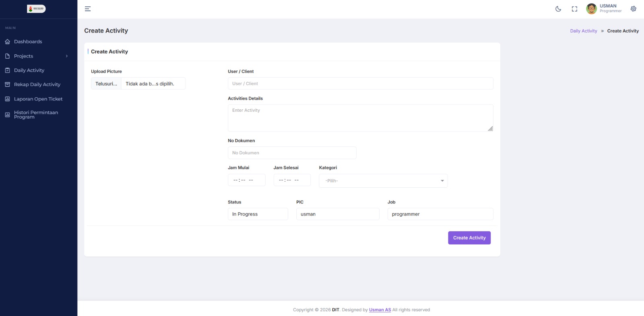Set the Jam Mulai time field
This screenshot has height=316, width=644.
(247, 180)
